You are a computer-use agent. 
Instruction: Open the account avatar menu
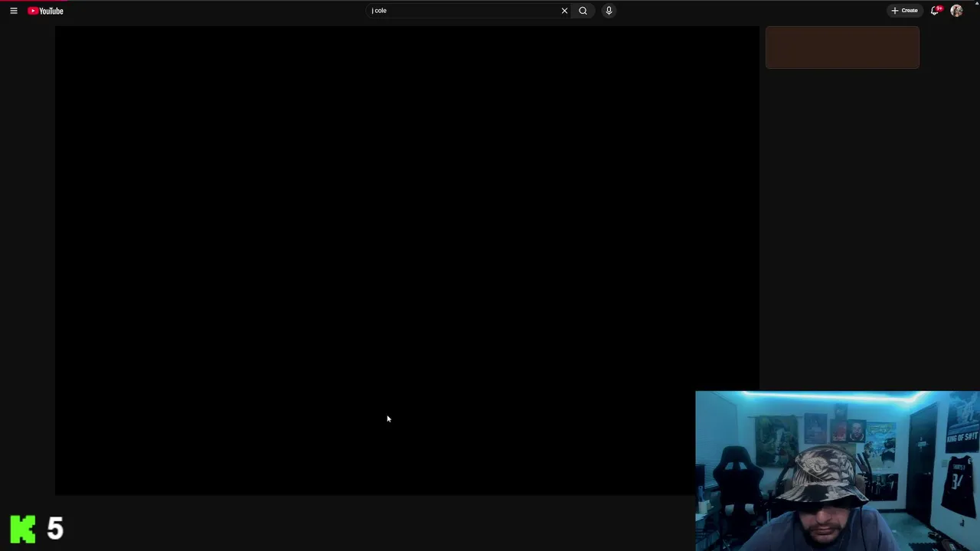(956, 11)
